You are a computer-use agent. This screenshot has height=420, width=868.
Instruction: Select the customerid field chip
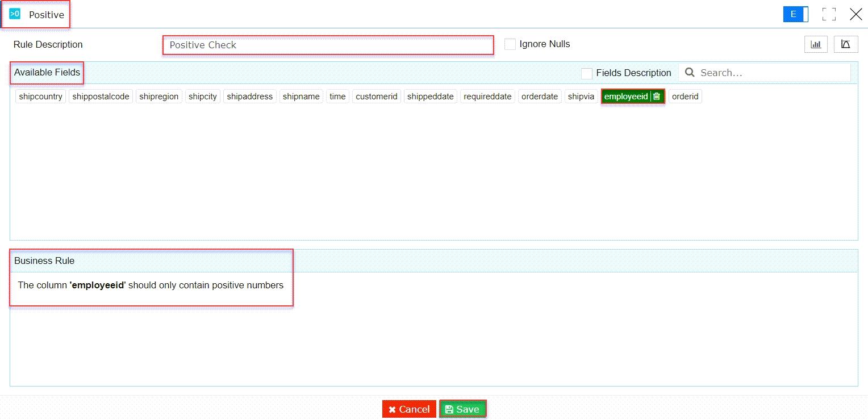click(x=376, y=96)
